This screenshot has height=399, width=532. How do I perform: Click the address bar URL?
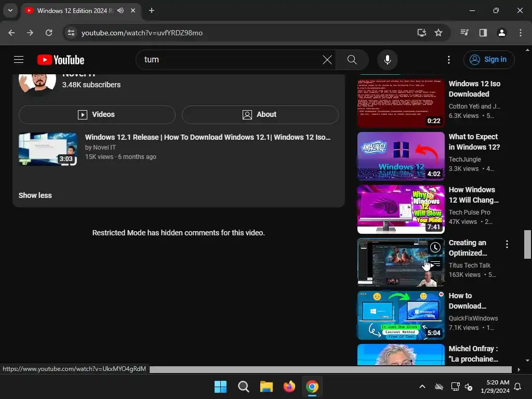point(142,33)
